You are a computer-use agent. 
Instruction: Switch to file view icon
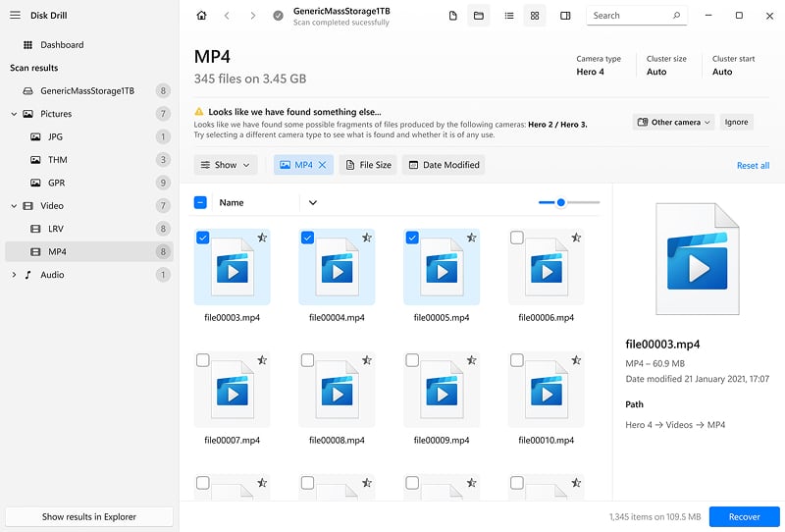(x=452, y=16)
